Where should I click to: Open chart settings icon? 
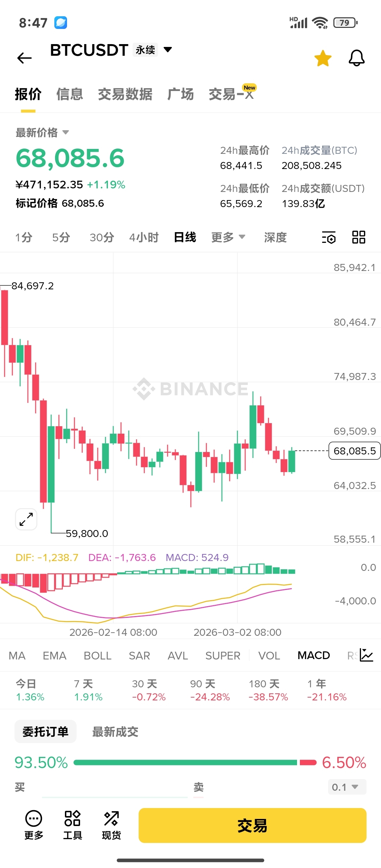click(328, 237)
